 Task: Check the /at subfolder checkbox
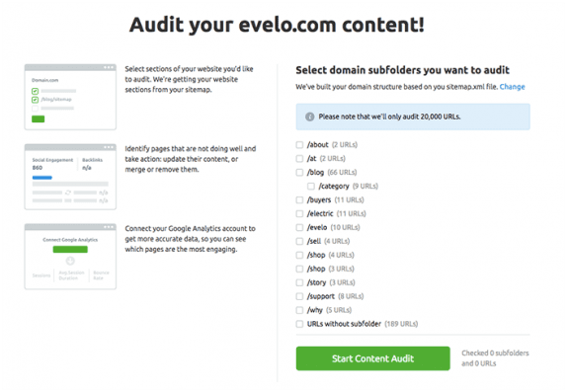(x=299, y=159)
